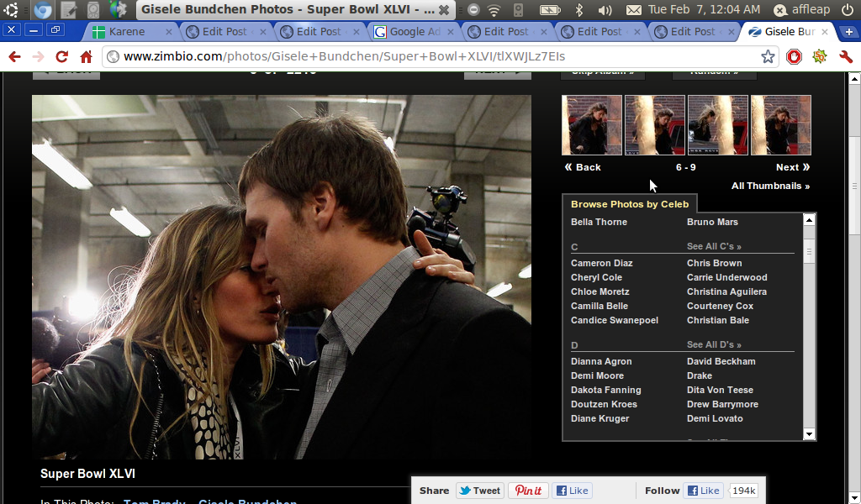Viewport: 861px width, 504px height.
Task: Open Drake photos
Action: point(699,375)
